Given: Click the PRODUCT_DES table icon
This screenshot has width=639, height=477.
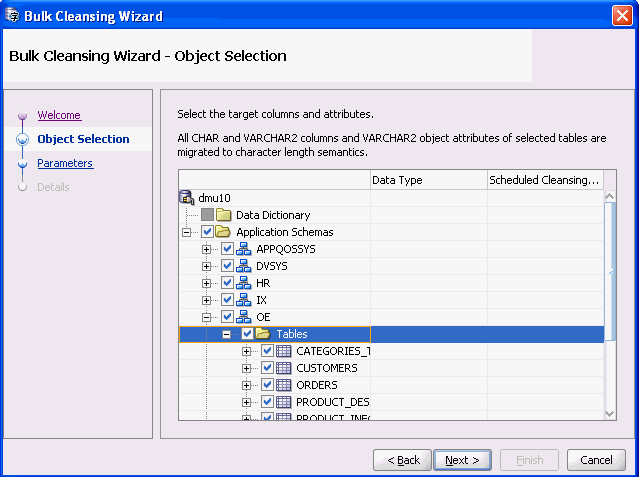Looking at the screenshot, I should 284,402.
